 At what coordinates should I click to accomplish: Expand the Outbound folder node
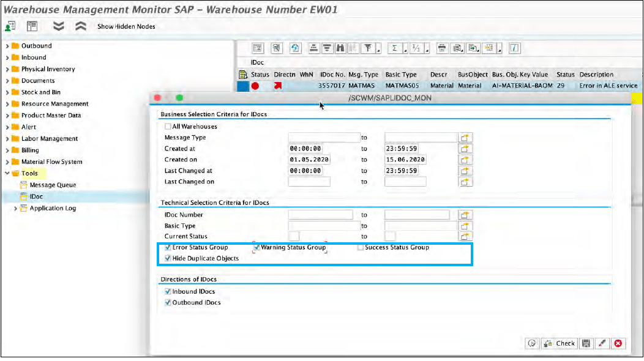pyautogui.click(x=7, y=46)
